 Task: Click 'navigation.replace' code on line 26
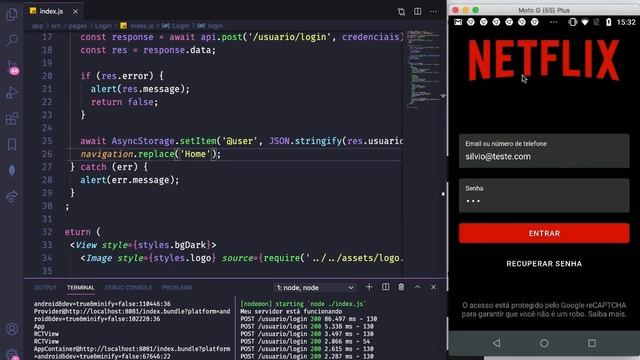click(127, 154)
